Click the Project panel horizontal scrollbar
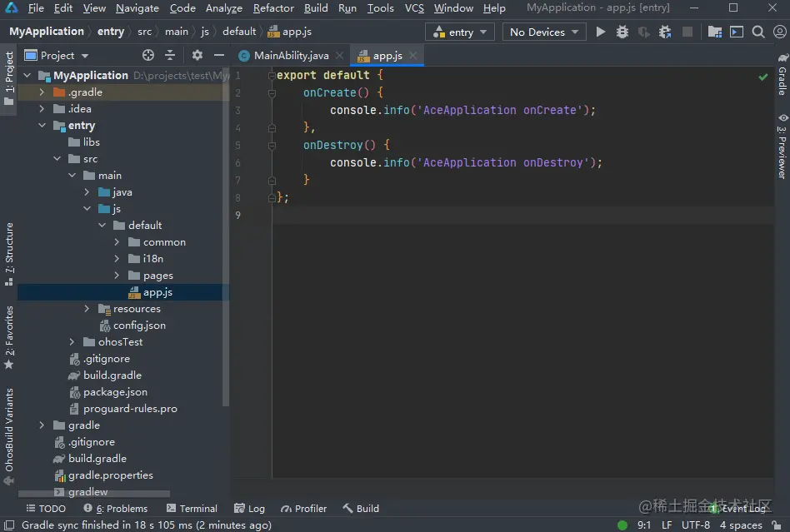 coord(94,493)
